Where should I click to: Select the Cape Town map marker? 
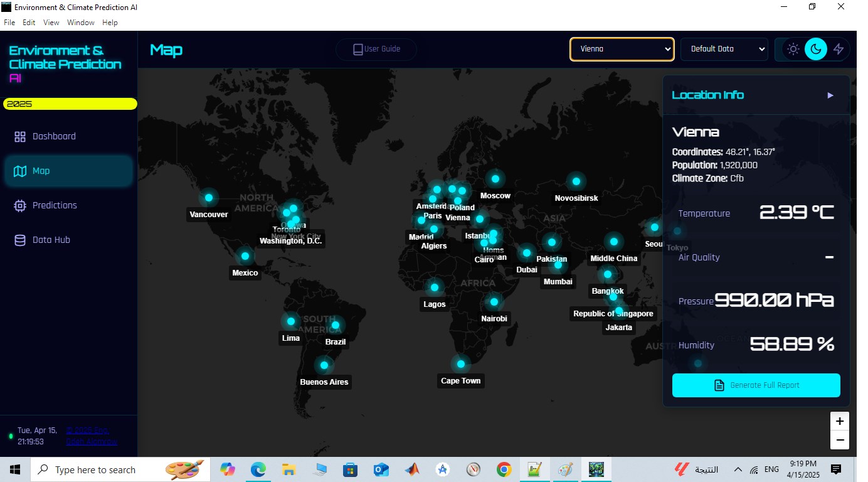point(461,364)
